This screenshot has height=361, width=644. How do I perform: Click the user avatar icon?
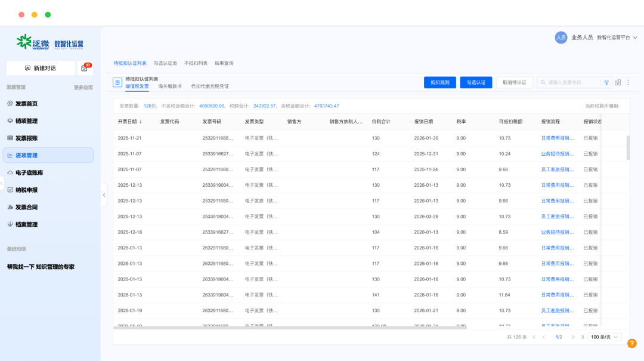(x=561, y=38)
